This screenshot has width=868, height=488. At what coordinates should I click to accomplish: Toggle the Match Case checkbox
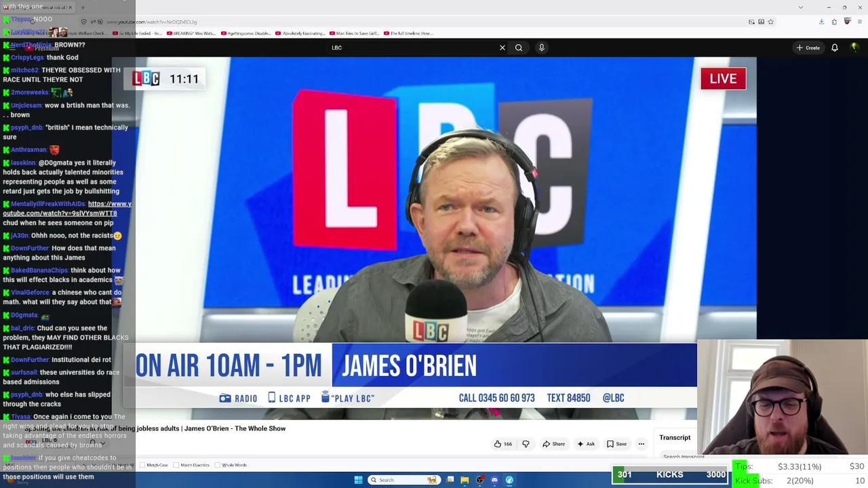click(142, 465)
